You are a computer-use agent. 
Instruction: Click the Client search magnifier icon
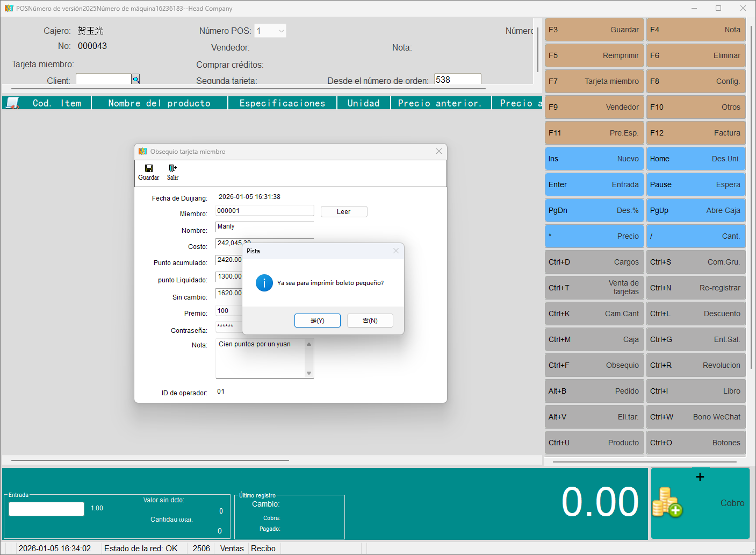click(136, 80)
